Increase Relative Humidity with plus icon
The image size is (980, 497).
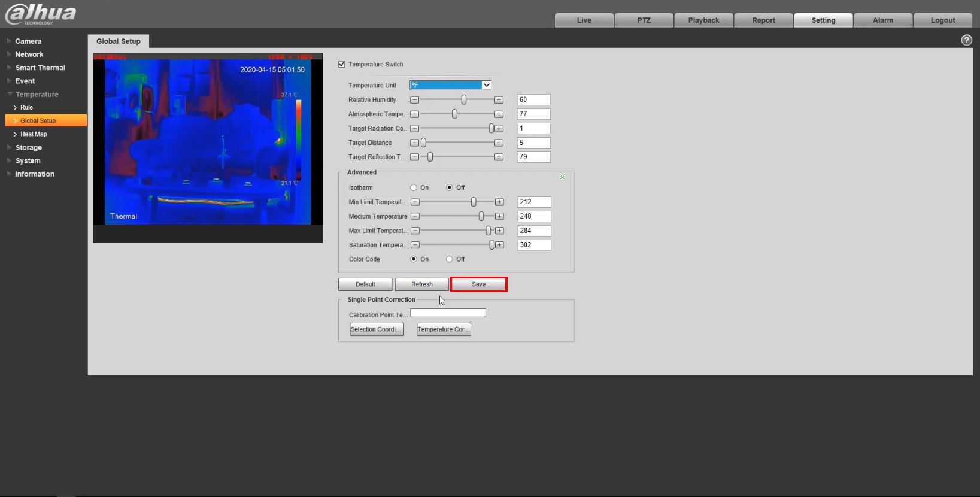pyautogui.click(x=499, y=100)
